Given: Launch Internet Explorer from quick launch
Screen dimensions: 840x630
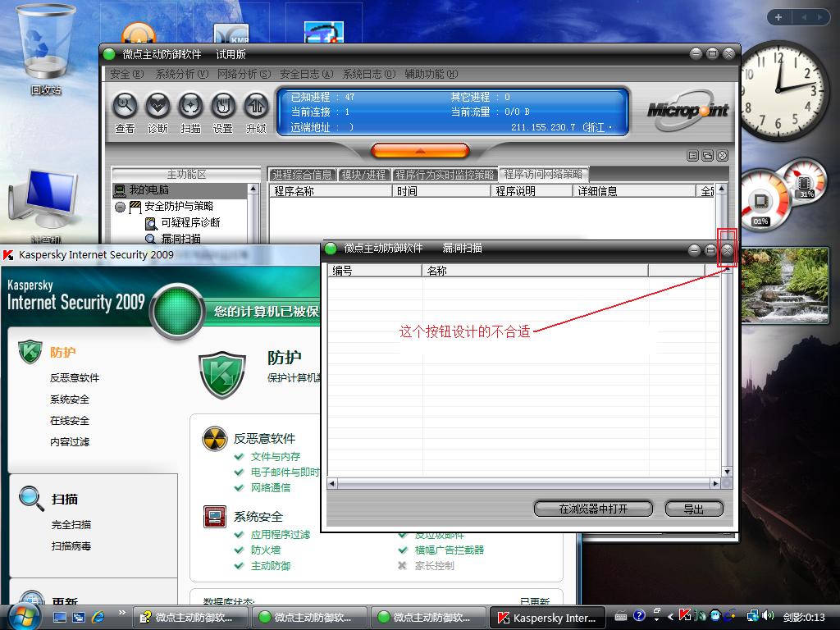Looking at the screenshot, I should point(98,617).
